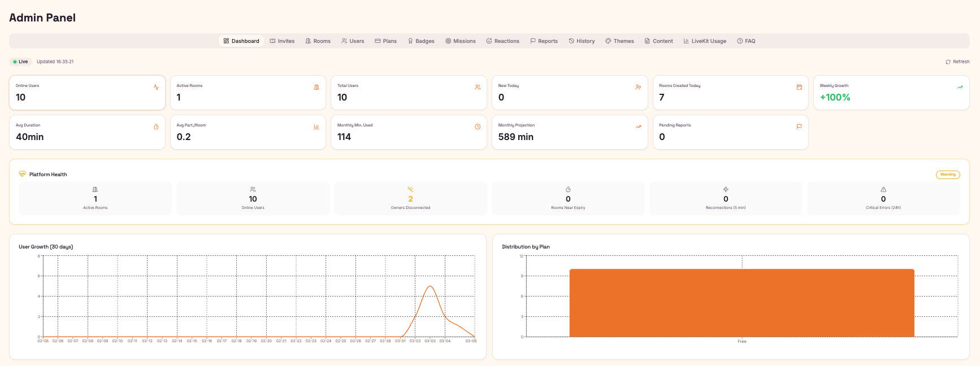Click the Warning status badge
Viewport: 980px width, 366px height.
948,175
